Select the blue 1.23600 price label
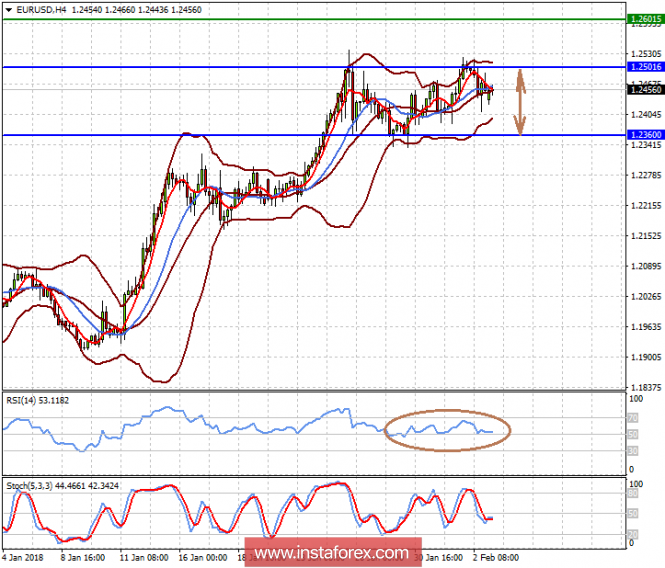 (644, 135)
